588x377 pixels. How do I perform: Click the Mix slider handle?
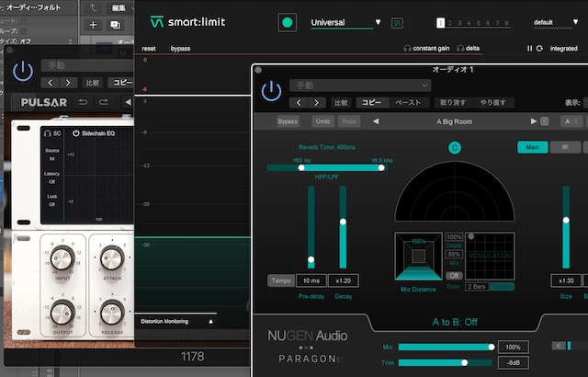492,348
